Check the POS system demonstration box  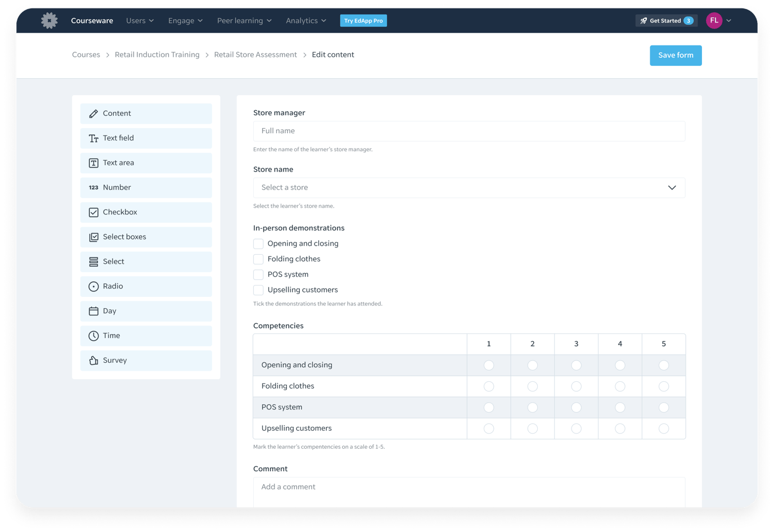point(258,275)
